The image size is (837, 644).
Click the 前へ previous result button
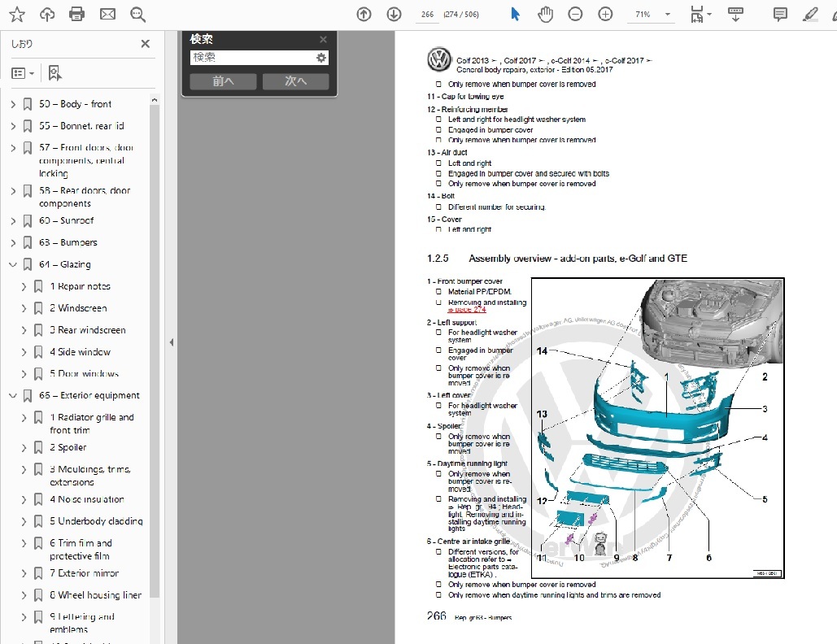(x=223, y=81)
